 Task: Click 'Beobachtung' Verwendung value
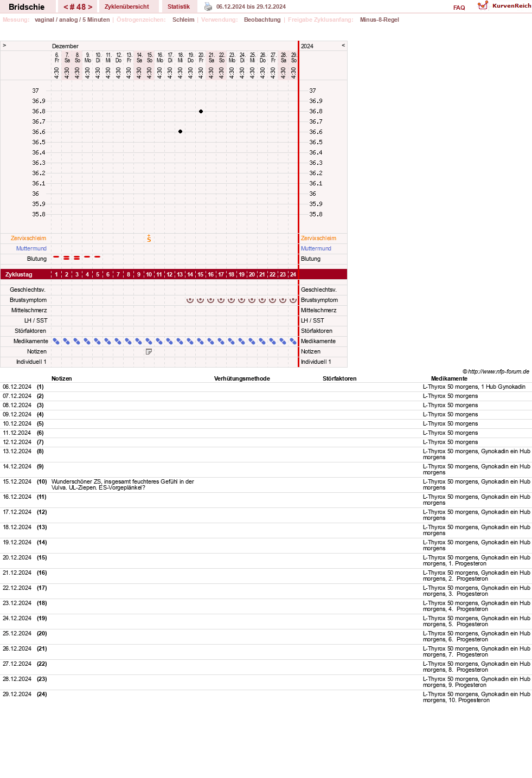(262, 20)
